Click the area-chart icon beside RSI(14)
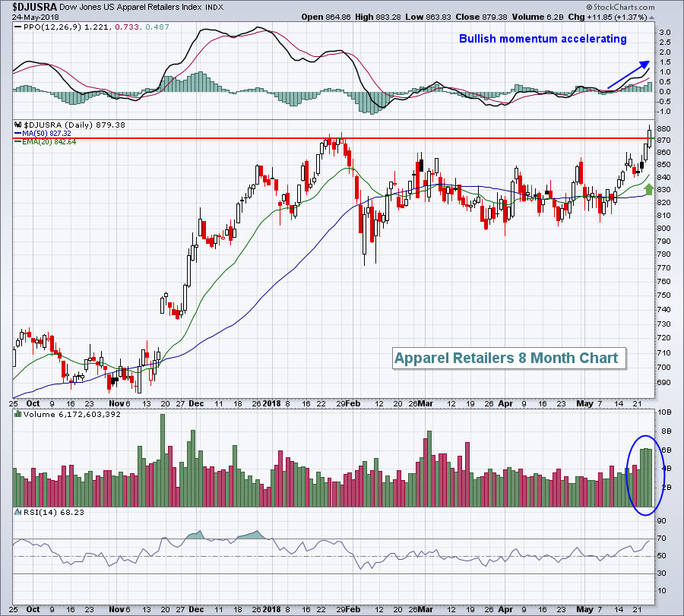The width and height of the screenshot is (684, 616). [x=18, y=512]
